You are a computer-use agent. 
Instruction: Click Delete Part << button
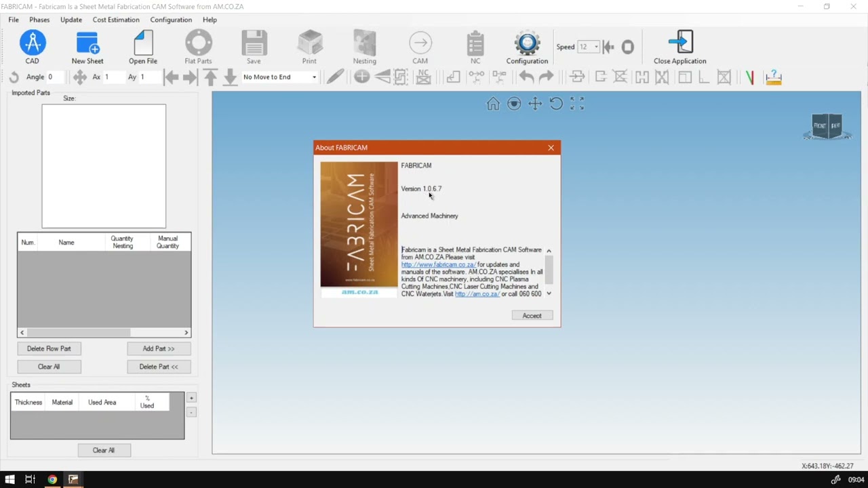[x=159, y=367]
